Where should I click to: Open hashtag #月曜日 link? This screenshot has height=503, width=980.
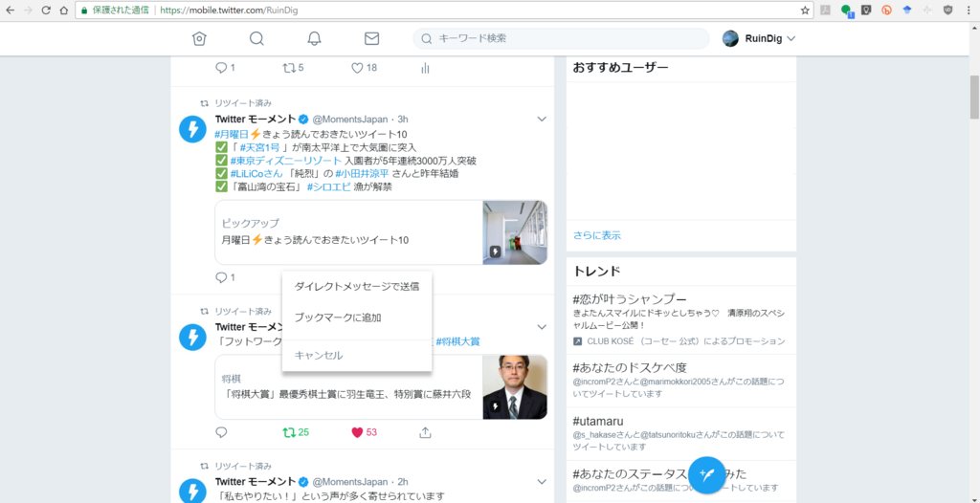pos(232,134)
